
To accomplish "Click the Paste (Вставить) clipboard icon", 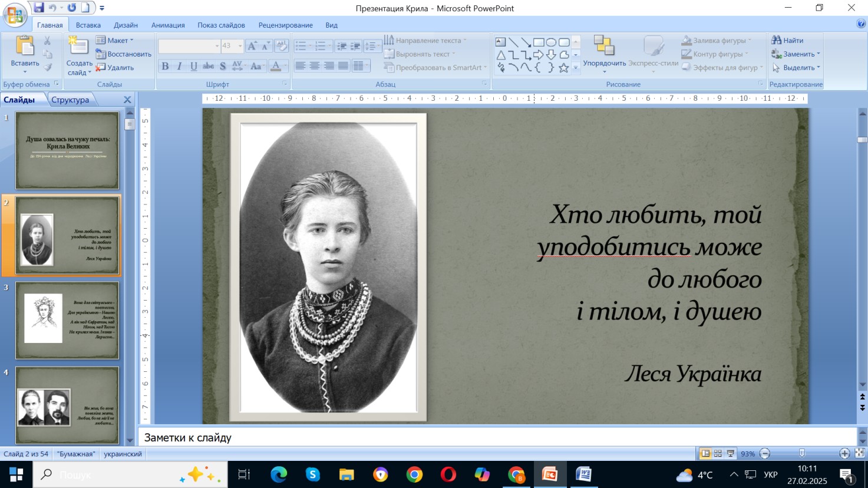I will click(25, 46).
